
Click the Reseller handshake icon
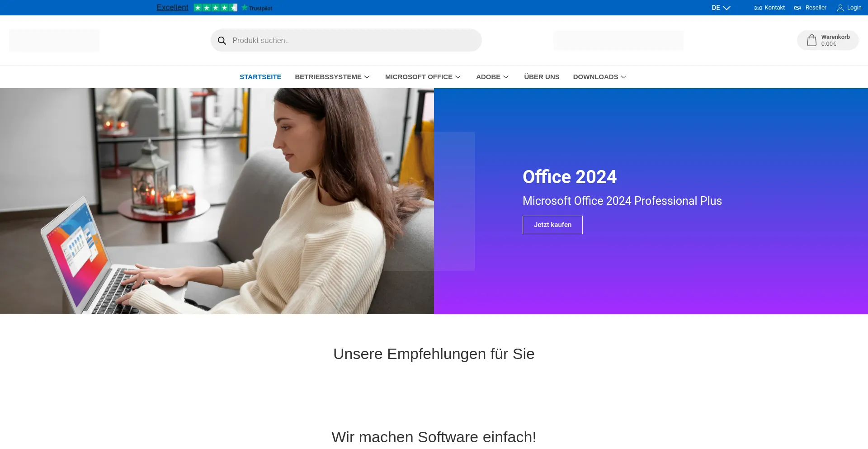tap(797, 8)
